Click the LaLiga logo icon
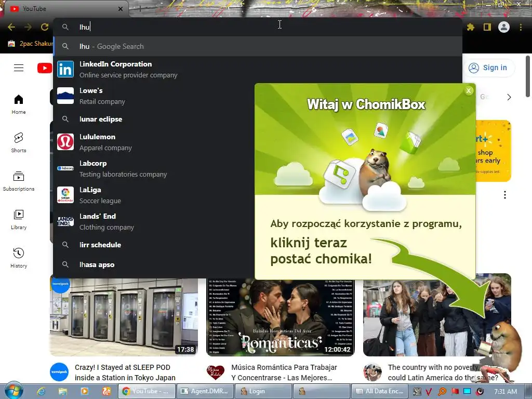Image resolution: width=532 pixels, height=399 pixels. (x=65, y=195)
